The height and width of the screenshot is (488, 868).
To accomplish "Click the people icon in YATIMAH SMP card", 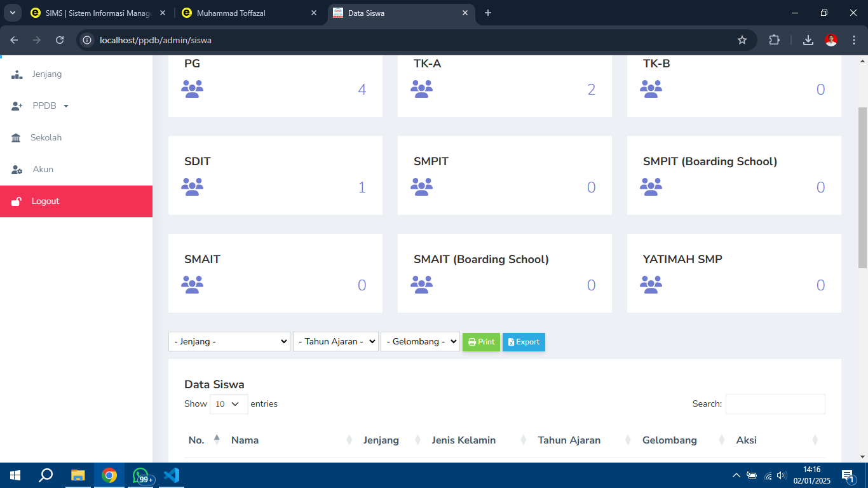I will click(x=651, y=285).
